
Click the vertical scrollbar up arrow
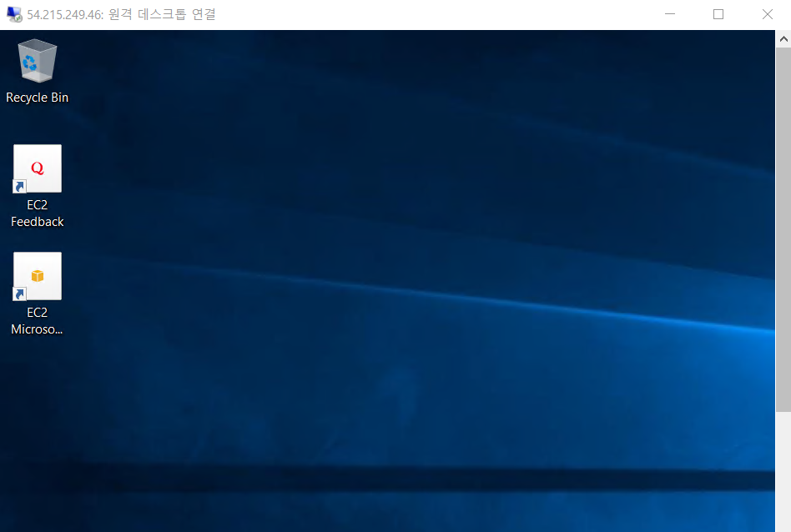point(783,39)
